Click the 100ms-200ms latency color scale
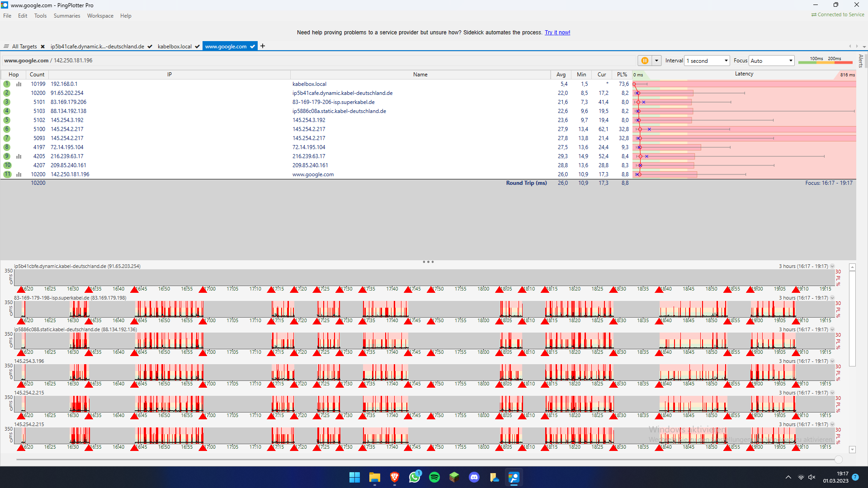868x488 pixels. 826,61
